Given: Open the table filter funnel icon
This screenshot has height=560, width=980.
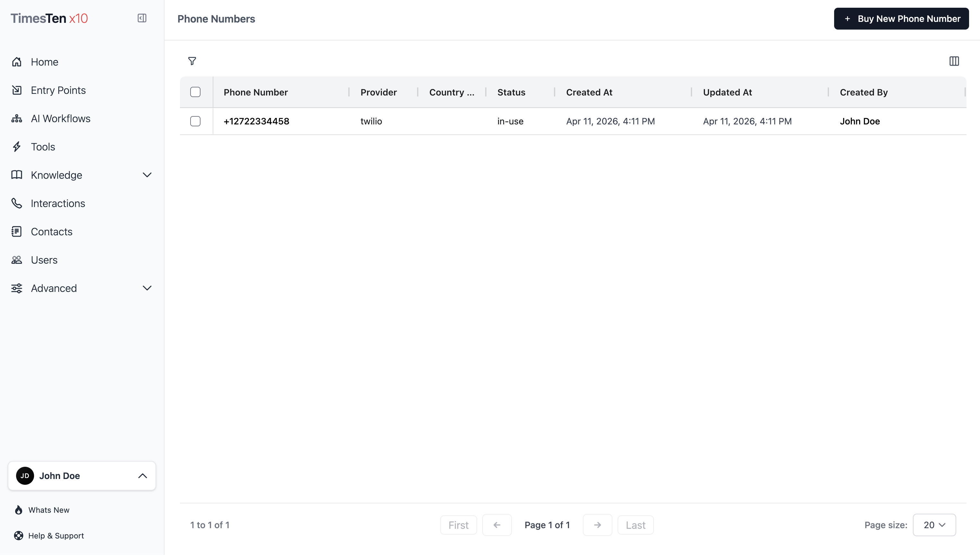Looking at the screenshot, I should point(192,61).
